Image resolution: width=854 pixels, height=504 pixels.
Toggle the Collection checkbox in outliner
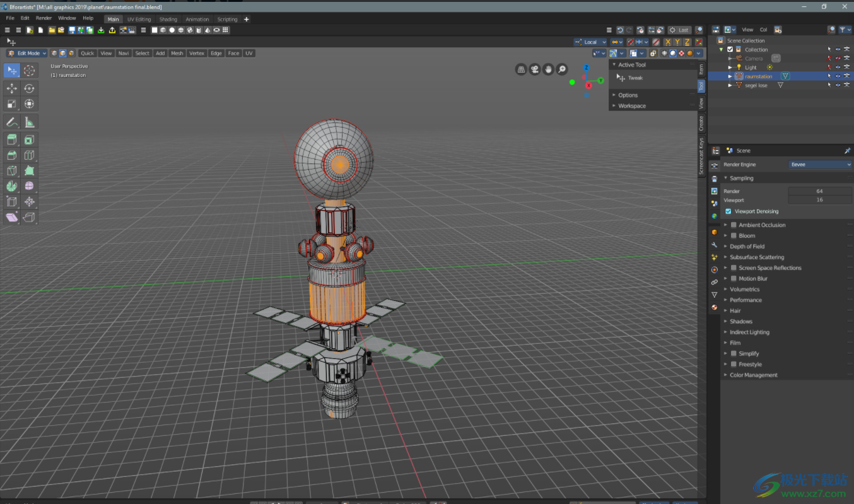(730, 49)
